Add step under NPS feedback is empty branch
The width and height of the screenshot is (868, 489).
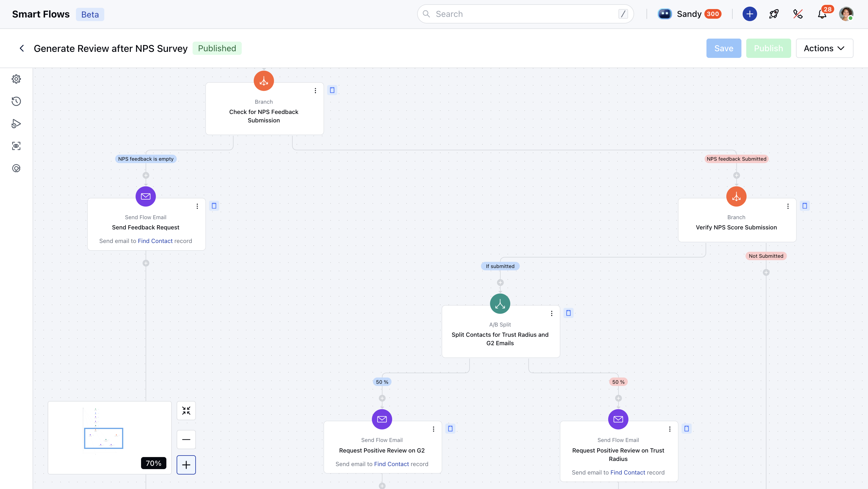(146, 175)
